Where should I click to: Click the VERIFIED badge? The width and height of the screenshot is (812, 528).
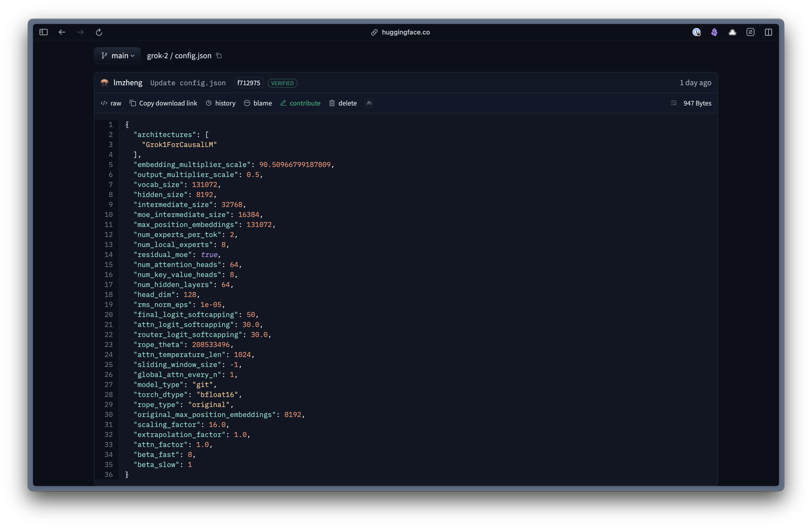pyautogui.click(x=282, y=83)
